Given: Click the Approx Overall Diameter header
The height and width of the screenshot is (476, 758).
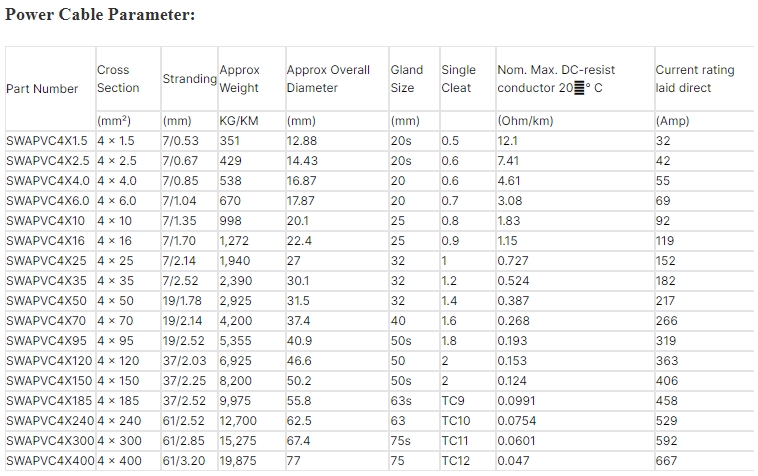Looking at the screenshot, I should click(x=328, y=79).
